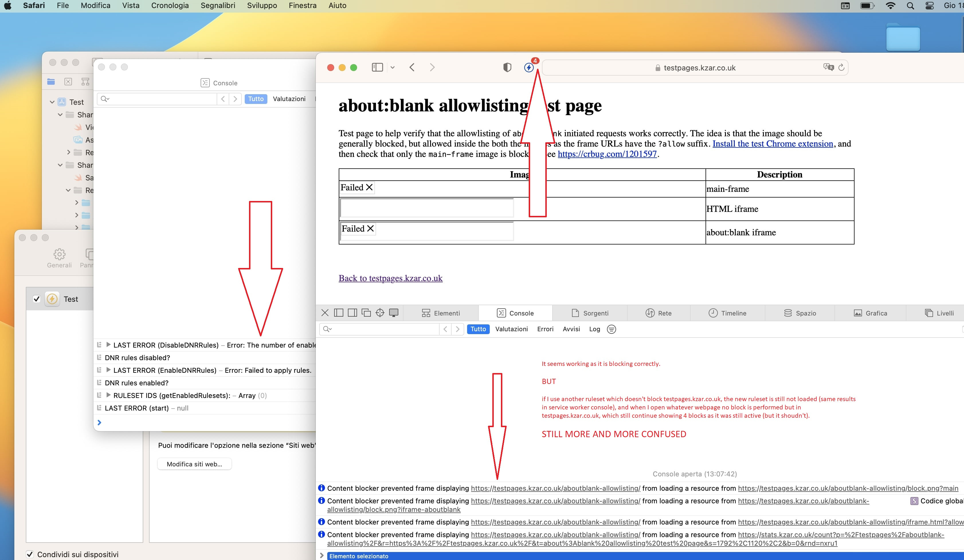Screen dimensions: 964x560
Task: Open the Sviluppo menu
Action: click(262, 6)
